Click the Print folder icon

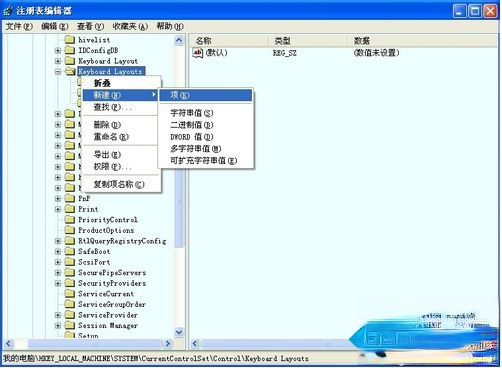coord(70,209)
